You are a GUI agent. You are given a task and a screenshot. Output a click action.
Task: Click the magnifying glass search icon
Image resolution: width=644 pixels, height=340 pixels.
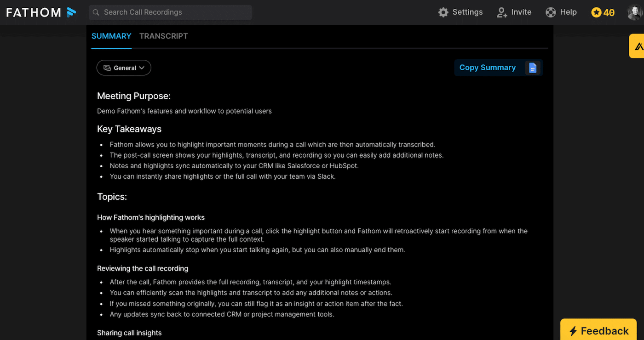click(96, 12)
